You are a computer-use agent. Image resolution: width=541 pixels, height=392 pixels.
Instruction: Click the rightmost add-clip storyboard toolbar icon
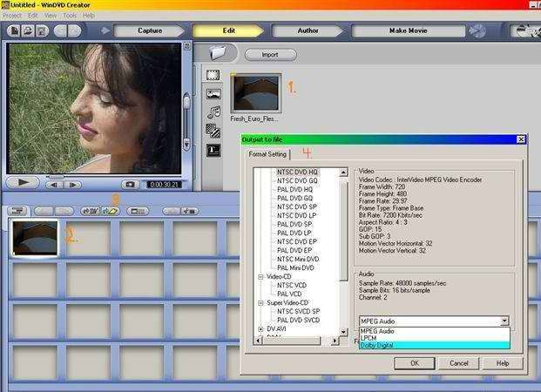tap(189, 211)
